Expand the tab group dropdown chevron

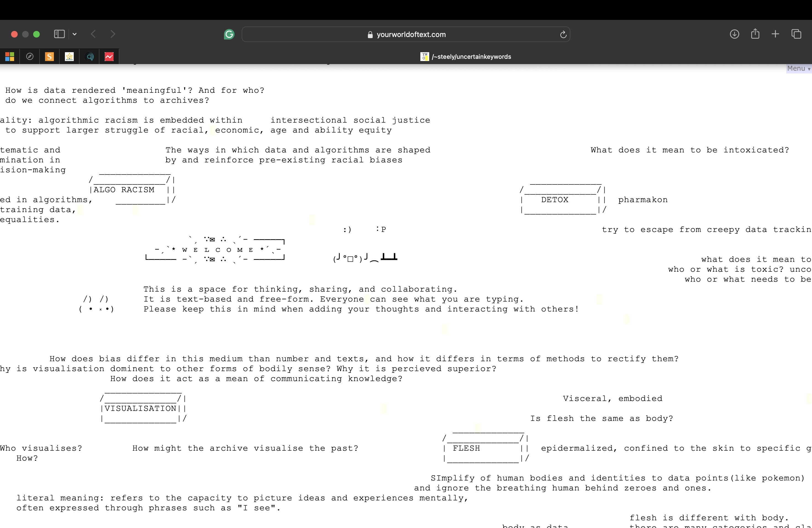[x=75, y=34]
